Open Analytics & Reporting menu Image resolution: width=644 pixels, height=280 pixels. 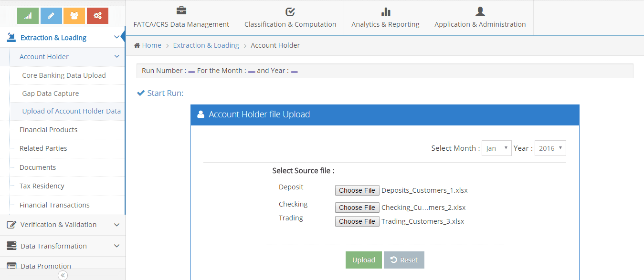click(x=385, y=18)
